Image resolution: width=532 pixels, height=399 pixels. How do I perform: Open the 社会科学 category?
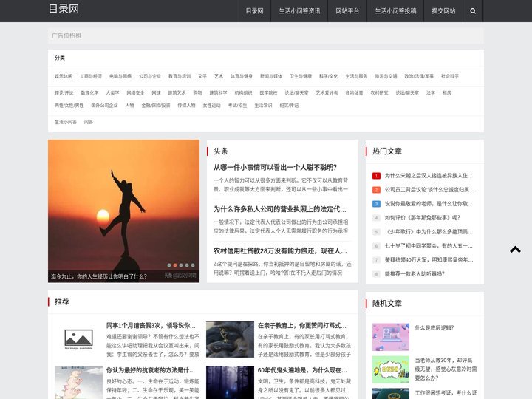tap(449, 76)
